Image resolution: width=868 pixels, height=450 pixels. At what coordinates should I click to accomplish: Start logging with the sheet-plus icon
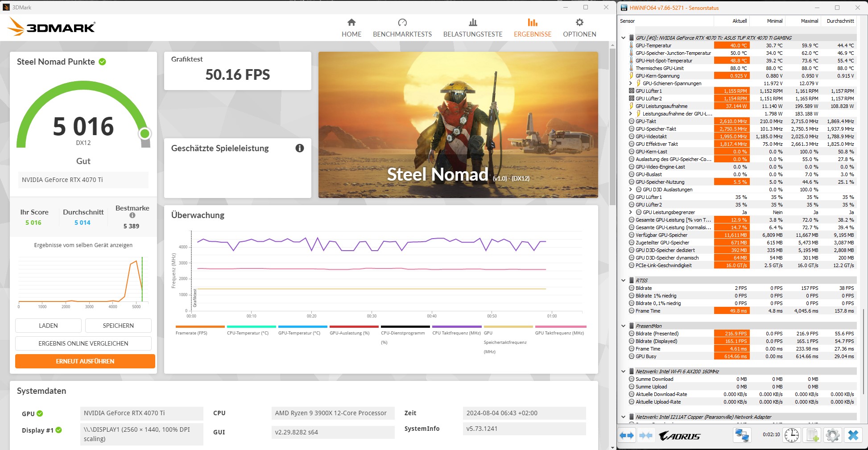812,435
